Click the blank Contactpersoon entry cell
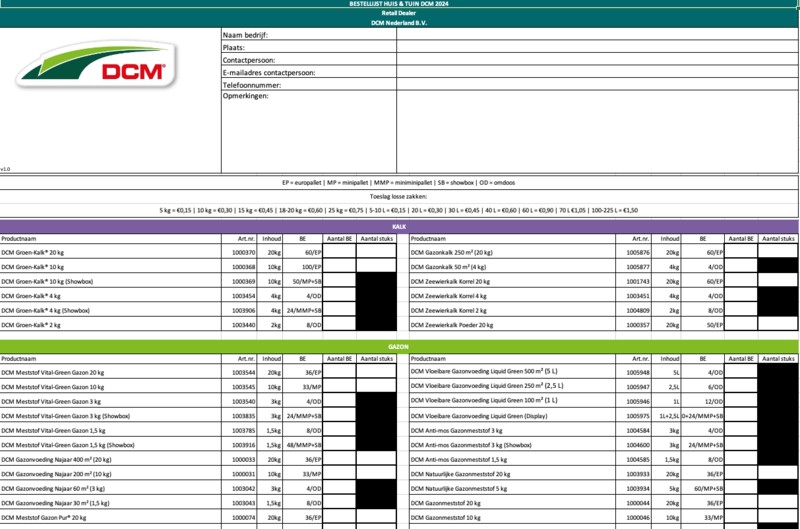This screenshot has height=529, width=800. [x=597, y=59]
